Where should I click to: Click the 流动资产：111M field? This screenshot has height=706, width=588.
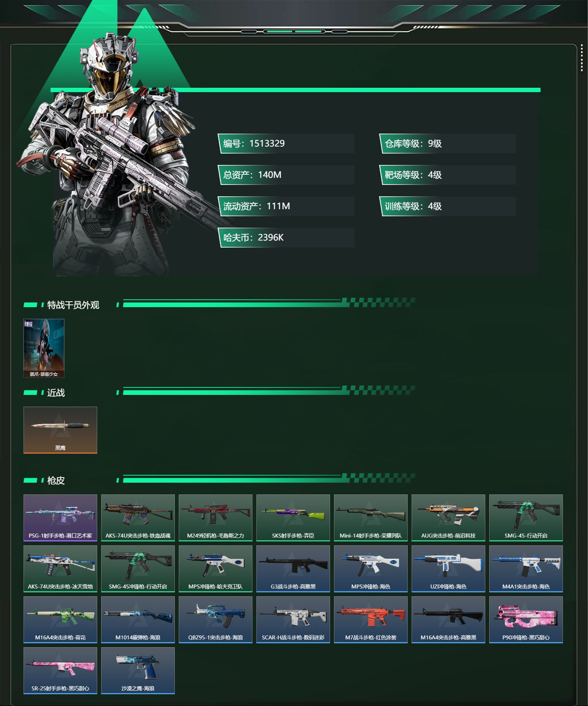286,206
